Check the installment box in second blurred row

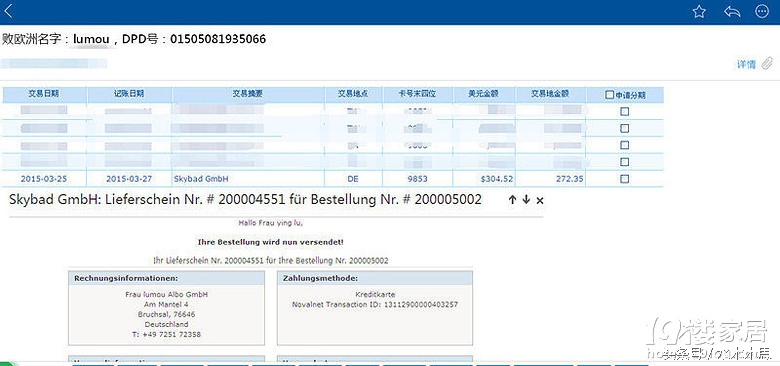click(x=624, y=128)
